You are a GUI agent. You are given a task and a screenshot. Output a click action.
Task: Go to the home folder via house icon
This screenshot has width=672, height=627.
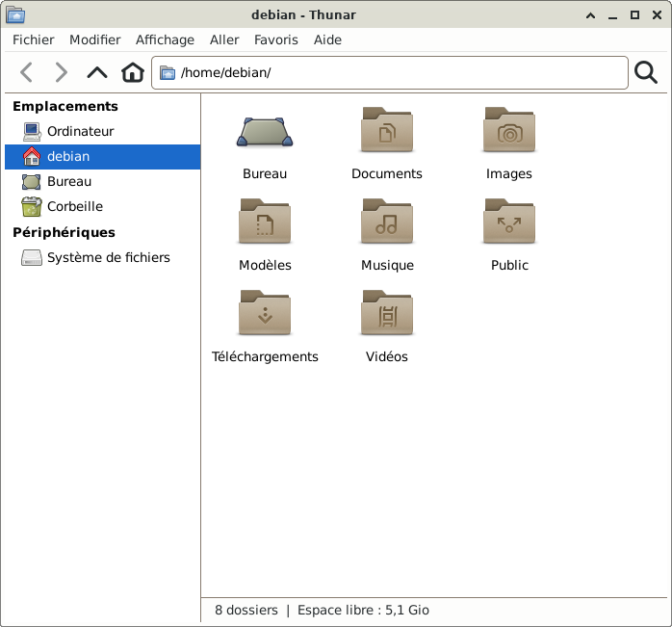pyautogui.click(x=133, y=72)
